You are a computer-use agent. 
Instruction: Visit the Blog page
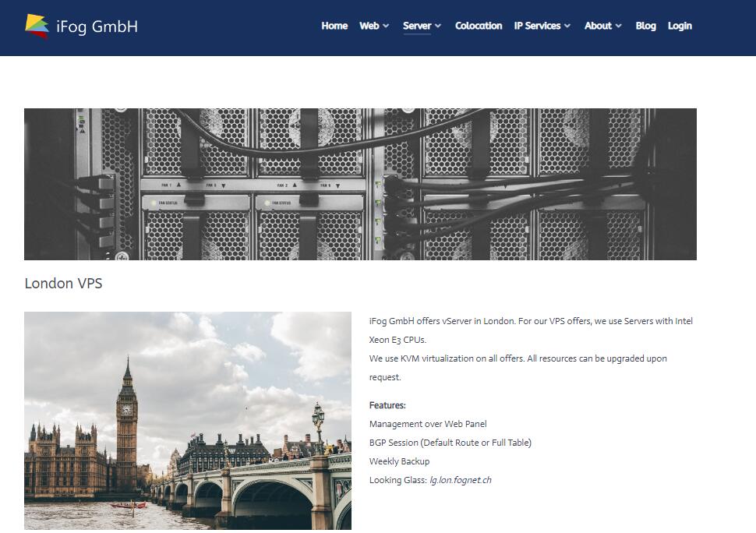click(645, 26)
